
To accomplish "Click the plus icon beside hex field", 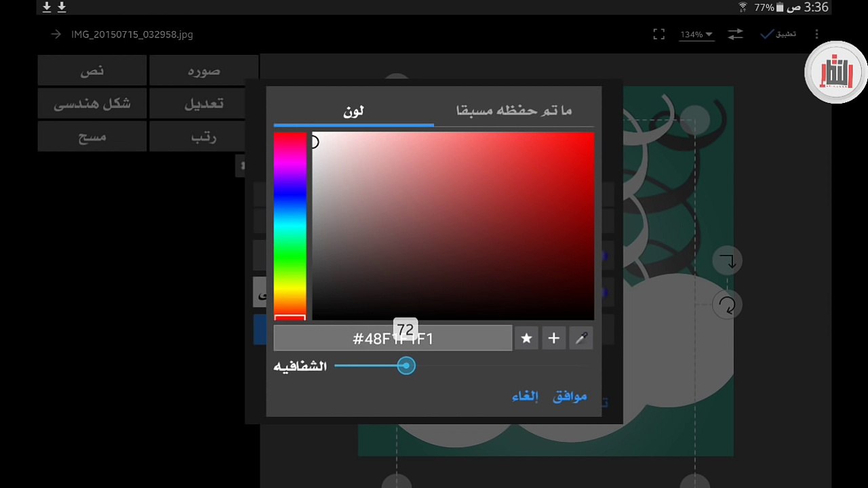I will pos(553,338).
